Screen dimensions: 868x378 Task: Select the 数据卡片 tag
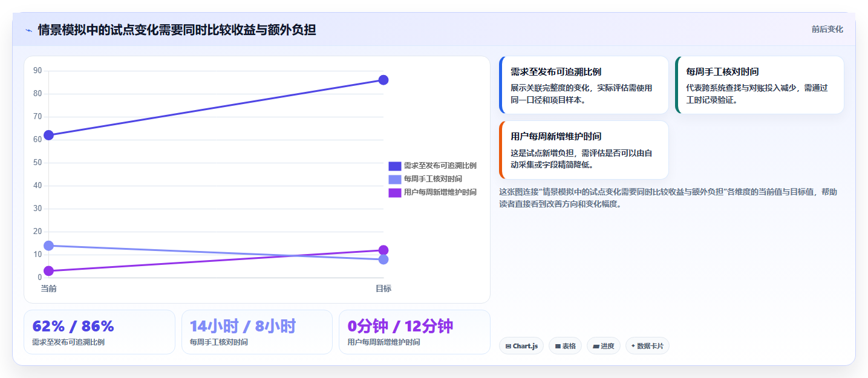tap(647, 346)
